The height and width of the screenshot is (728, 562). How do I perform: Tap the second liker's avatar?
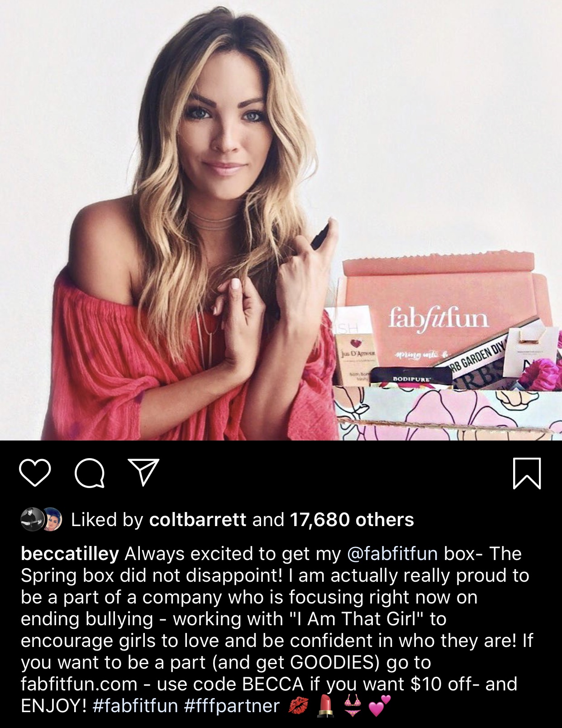click(51, 519)
